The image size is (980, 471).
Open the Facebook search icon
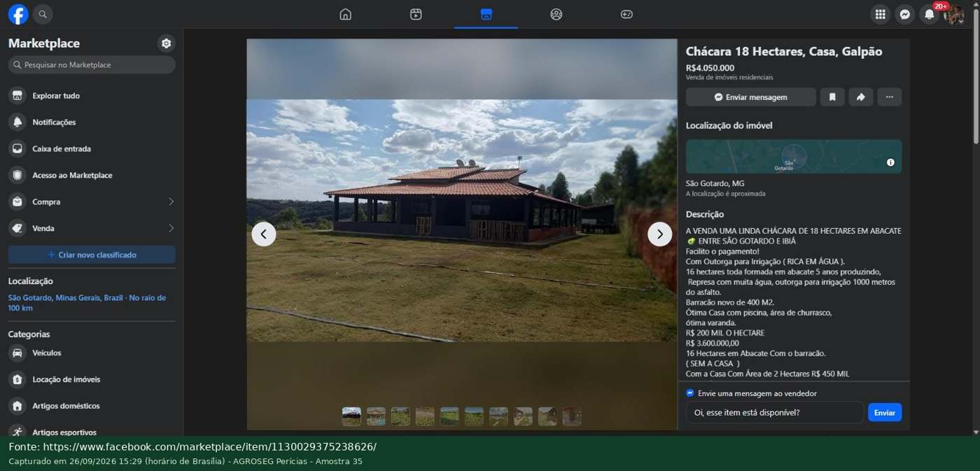(43, 14)
